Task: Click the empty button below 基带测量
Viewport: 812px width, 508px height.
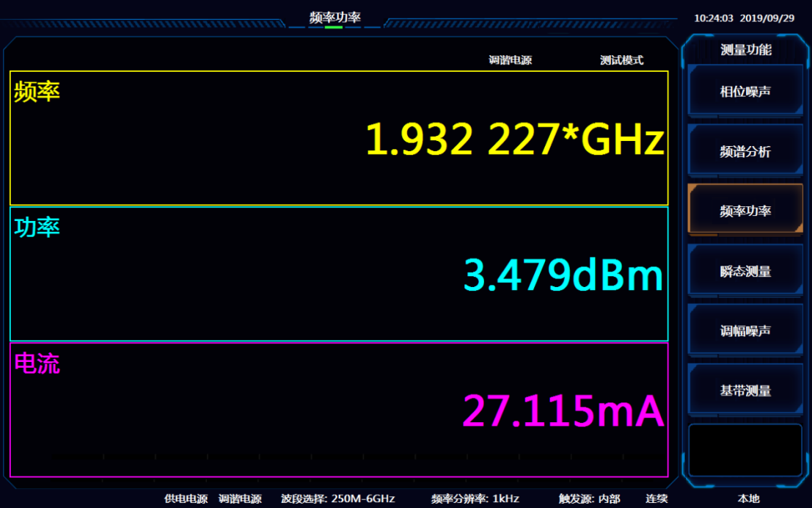Action: click(745, 449)
